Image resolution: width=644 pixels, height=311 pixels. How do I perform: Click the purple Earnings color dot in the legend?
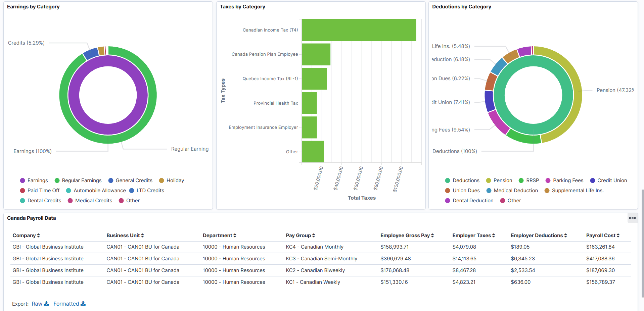tap(22, 180)
